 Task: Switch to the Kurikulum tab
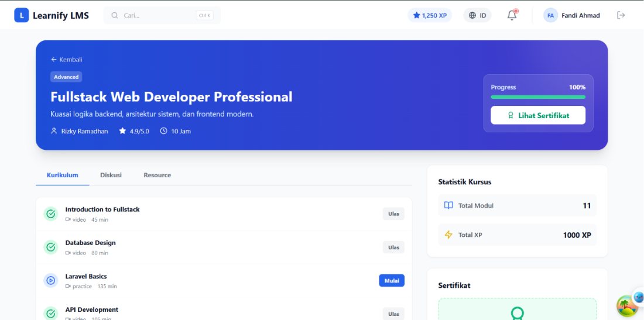[x=63, y=175]
